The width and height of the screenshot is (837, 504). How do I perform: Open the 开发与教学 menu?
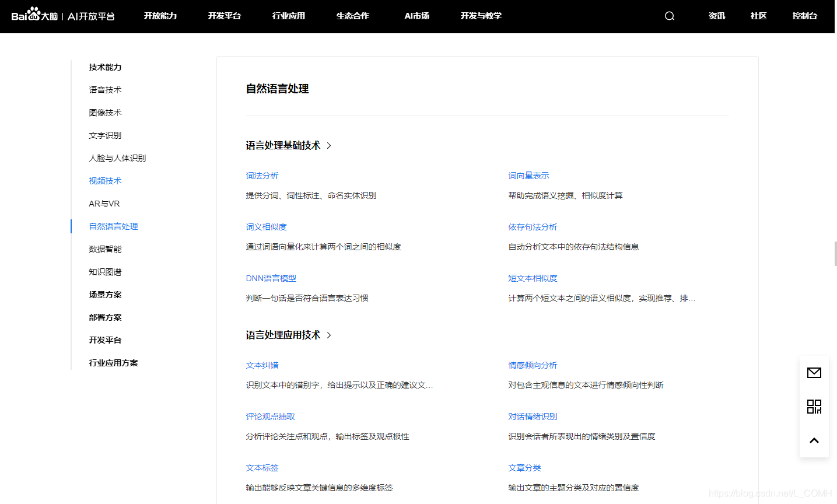pos(481,16)
